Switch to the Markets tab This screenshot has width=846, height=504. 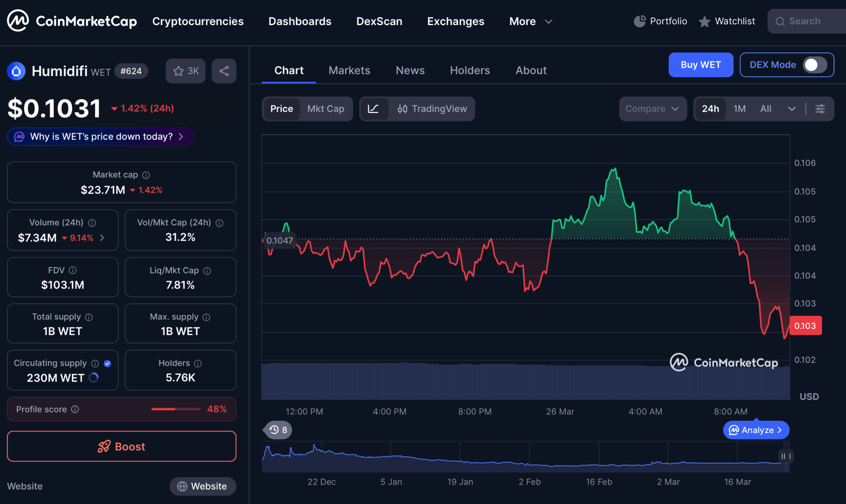pos(349,70)
